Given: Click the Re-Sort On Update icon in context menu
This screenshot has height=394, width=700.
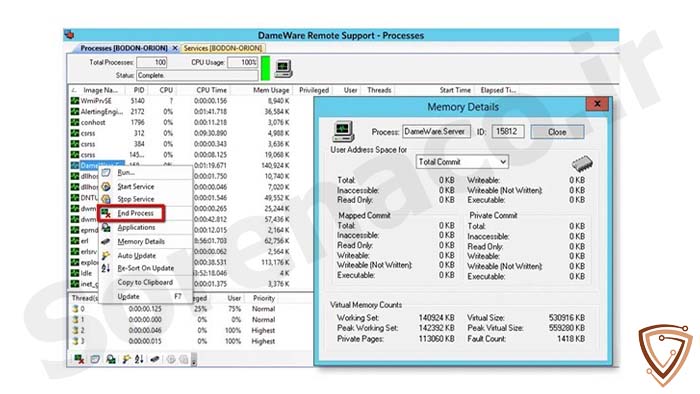Looking at the screenshot, I should (x=106, y=268).
